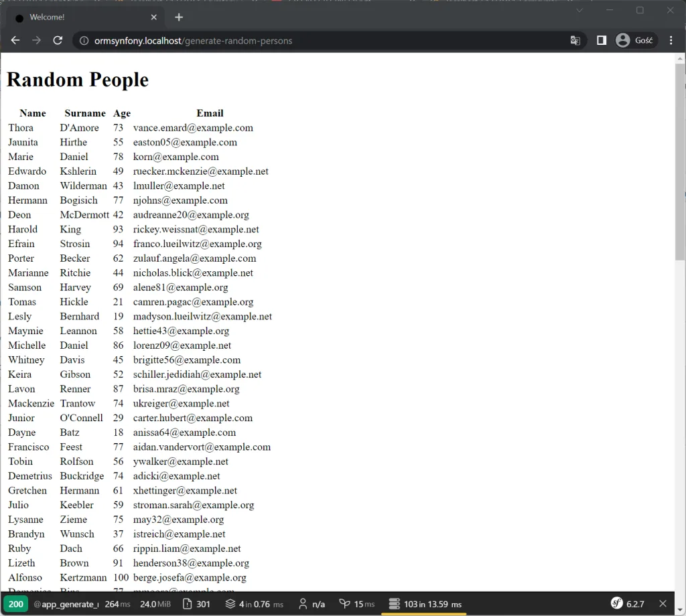Switch to the Welcome! tab
Image resolution: width=686 pixels, height=616 pixels.
[x=85, y=17]
